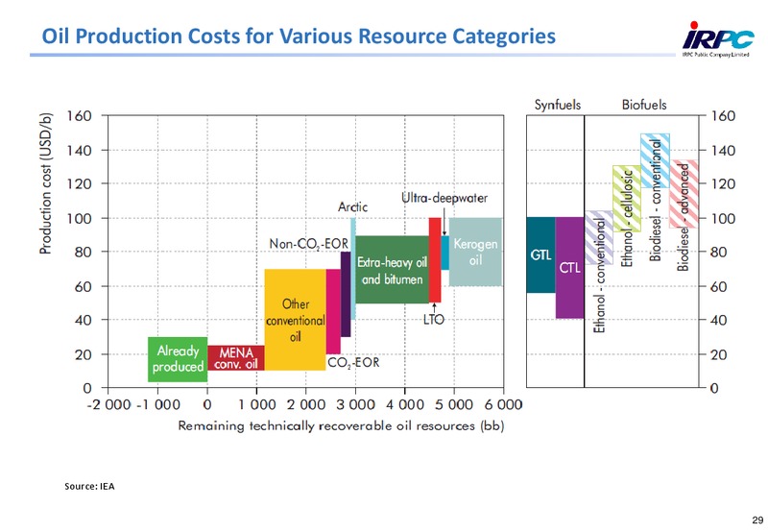Click the left axis '160' tick label
This screenshot has height=532, width=768.
click(80, 116)
